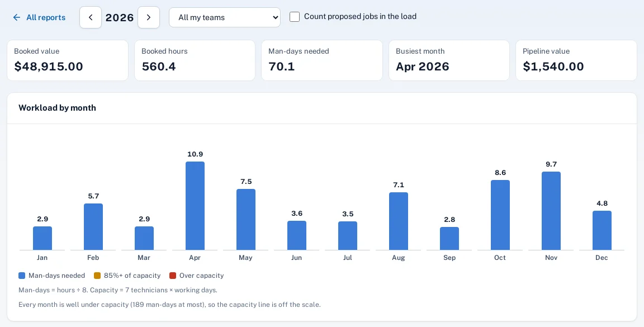
Task: Click the February bar in chart
Action: pos(93,227)
